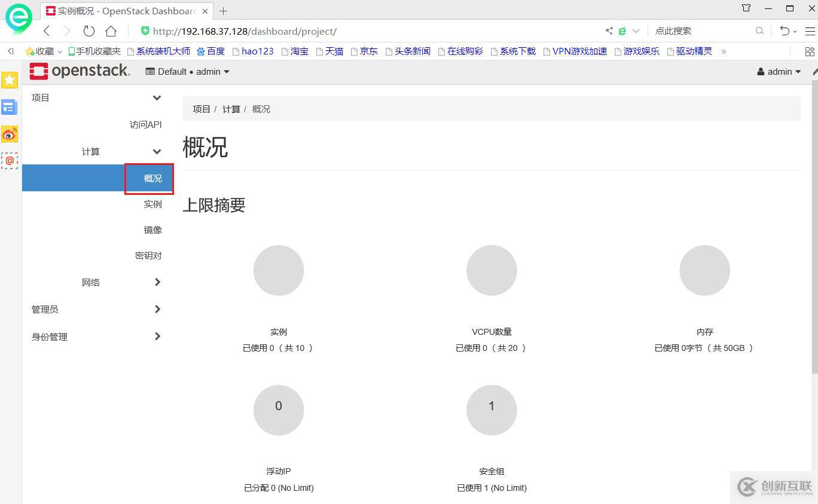This screenshot has height=504, width=818.
Task: Open the 在线购彩 bookmark
Action: [x=460, y=51]
